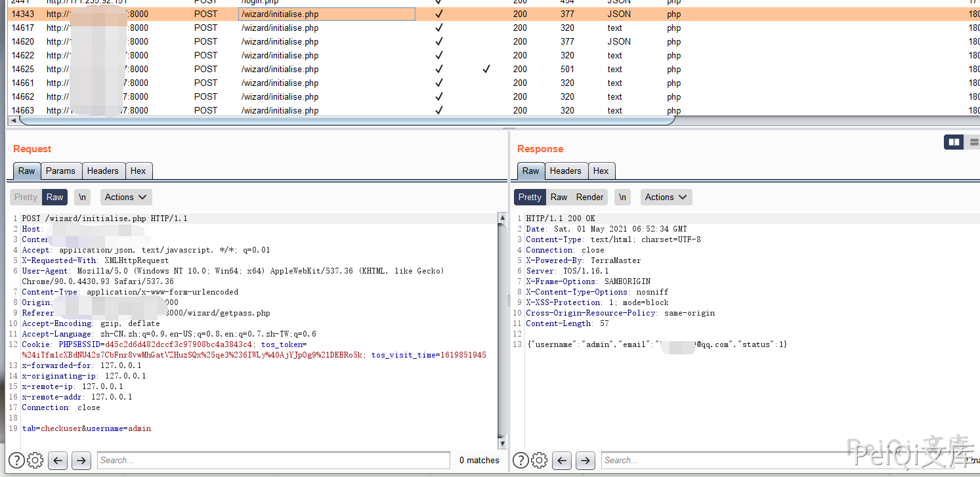Select side-by-side split layout icon
The height and width of the screenshot is (477, 980).
[x=954, y=142]
